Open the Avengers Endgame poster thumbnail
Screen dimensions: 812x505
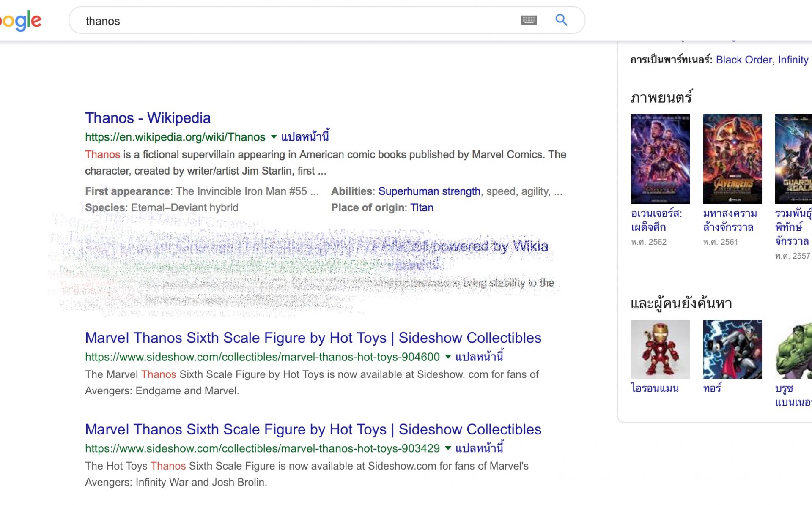tap(660, 158)
